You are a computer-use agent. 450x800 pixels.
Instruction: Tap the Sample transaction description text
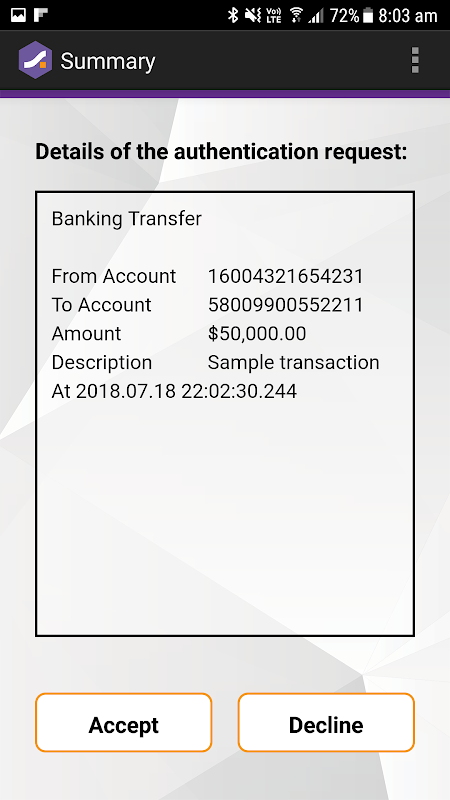[293, 362]
